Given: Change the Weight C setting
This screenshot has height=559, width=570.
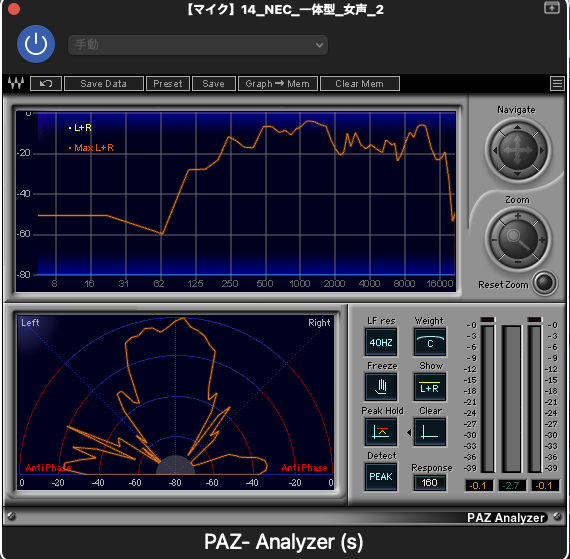Looking at the screenshot, I should tap(430, 342).
